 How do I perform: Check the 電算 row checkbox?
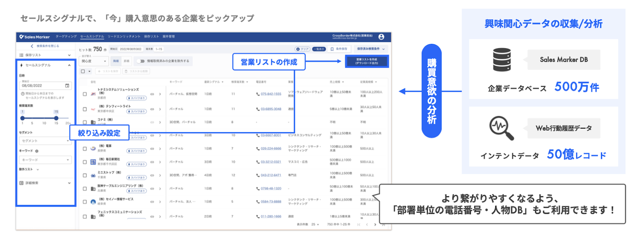point(85,148)
